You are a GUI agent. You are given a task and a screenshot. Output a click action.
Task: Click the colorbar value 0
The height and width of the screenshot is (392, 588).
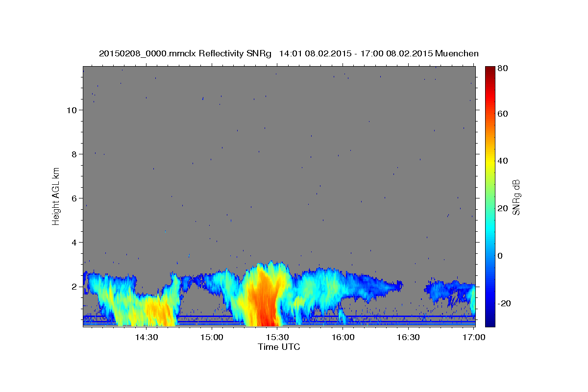click(500, 256)
